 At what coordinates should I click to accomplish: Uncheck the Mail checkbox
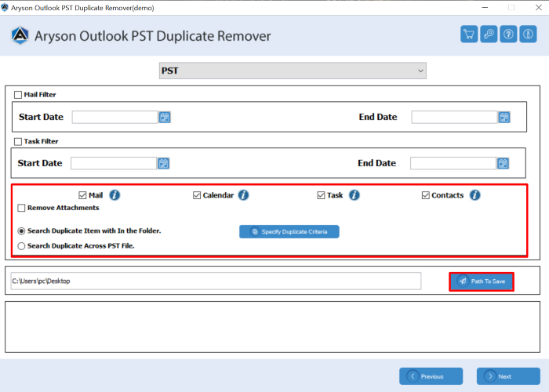(x=82, y=195)
